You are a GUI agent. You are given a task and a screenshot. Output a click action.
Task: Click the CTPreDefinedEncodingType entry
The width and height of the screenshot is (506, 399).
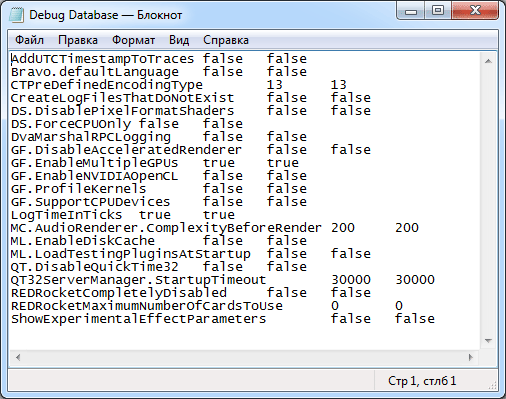[107, 85]
